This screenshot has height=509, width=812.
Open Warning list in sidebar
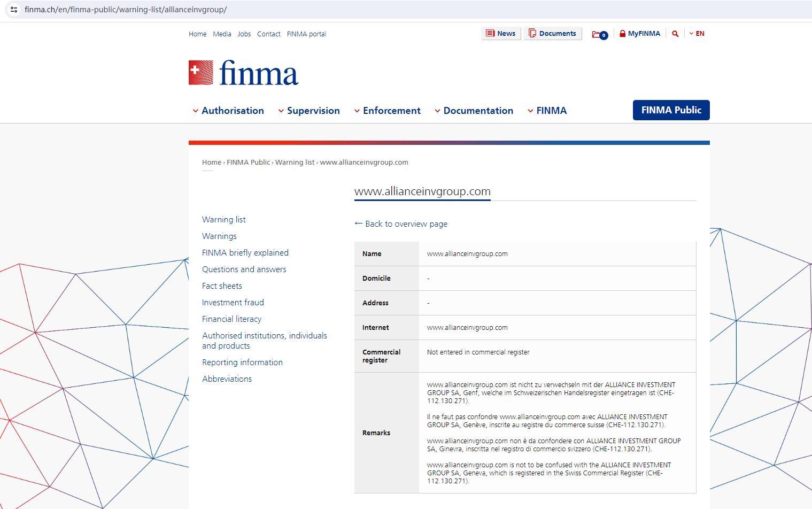coord(223,220)
